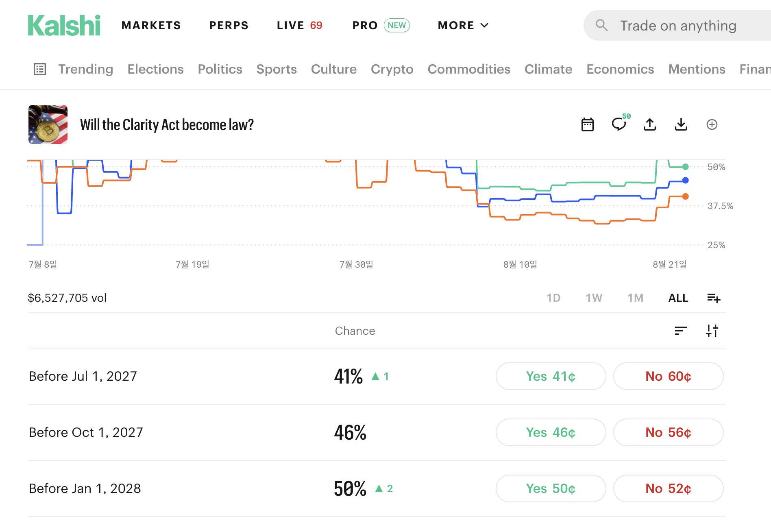Viewport: 771px width, 532px height.
Task: Click the search magnifier icon
Action: coord(601,25)
